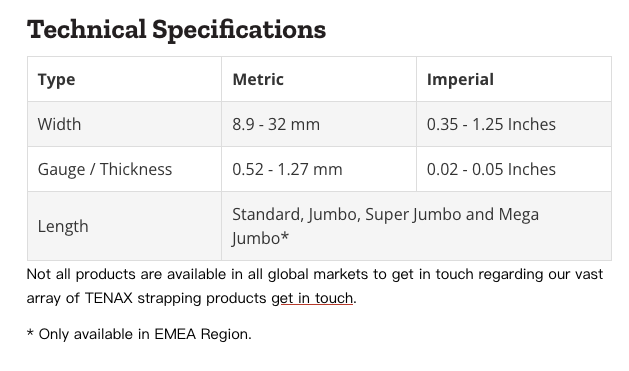Click the Standard, Jumbo, Super Jumbo cell
The image size is (629, 371).
[x=416, y=226]
